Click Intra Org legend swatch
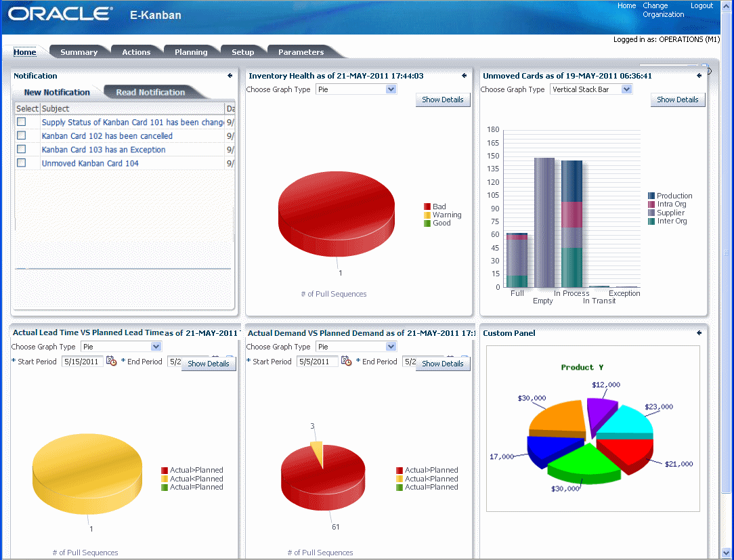The height and width of the screenshot is (560, 734). coord(651,204)
